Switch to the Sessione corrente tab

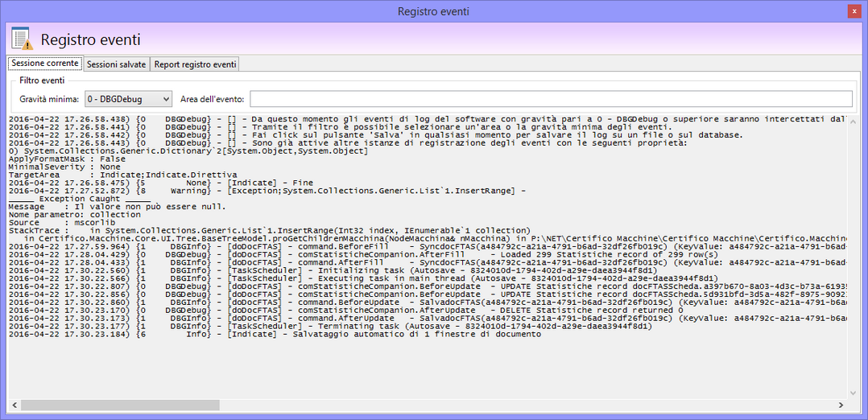[45, 64]
